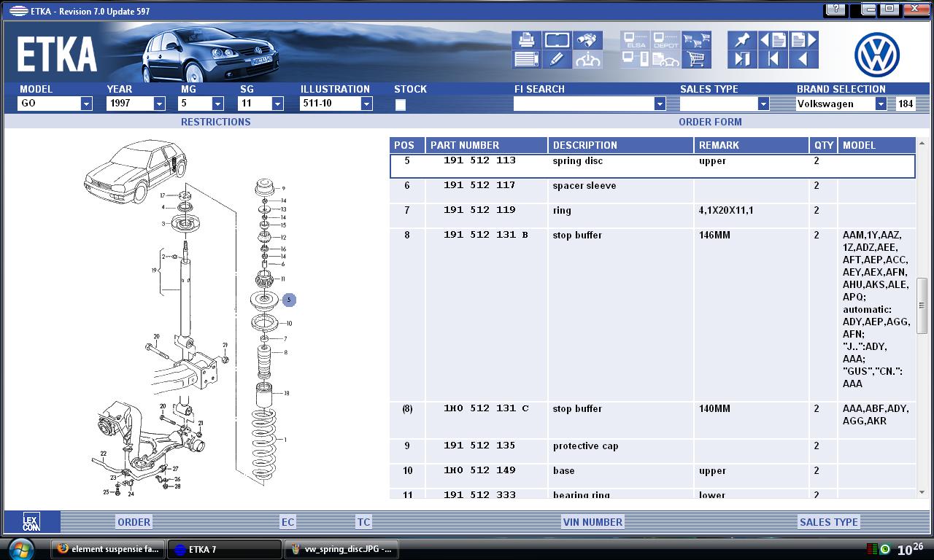Click the printer icon in the toolbar

pyautogui.click(x=526, y=40)
